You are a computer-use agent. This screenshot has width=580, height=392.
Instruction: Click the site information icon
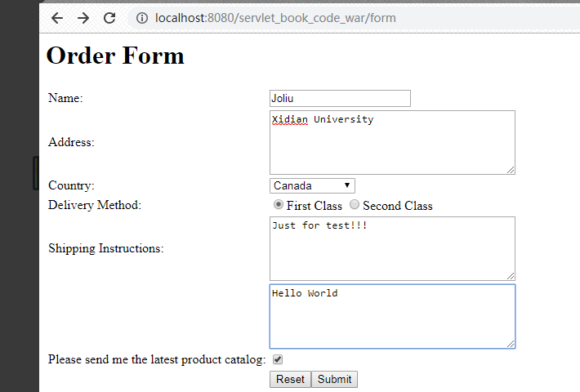[x=141, y=18]
